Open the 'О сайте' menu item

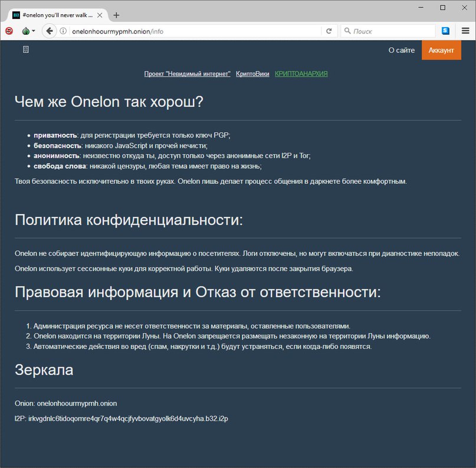(401, 50)
